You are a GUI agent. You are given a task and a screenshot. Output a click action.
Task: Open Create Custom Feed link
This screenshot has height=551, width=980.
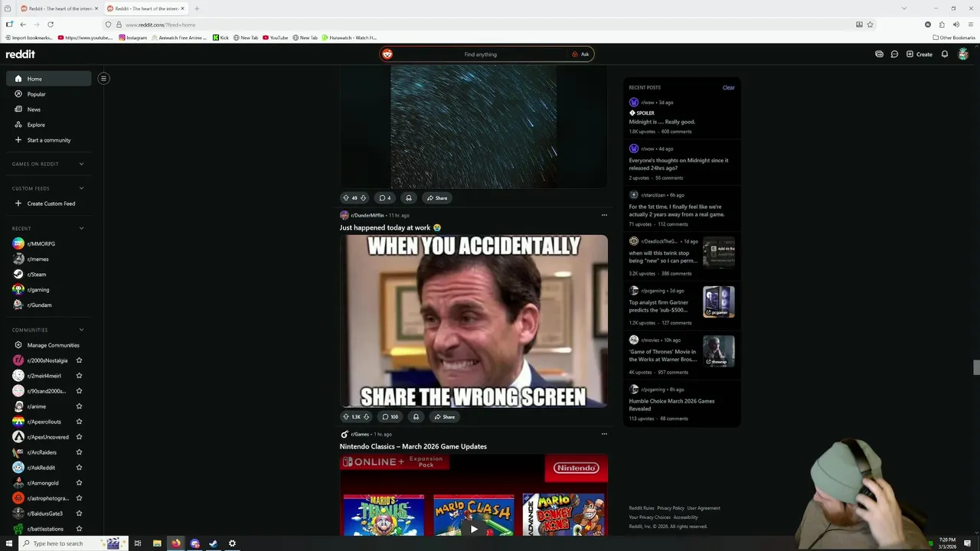[x=49, y=204]
